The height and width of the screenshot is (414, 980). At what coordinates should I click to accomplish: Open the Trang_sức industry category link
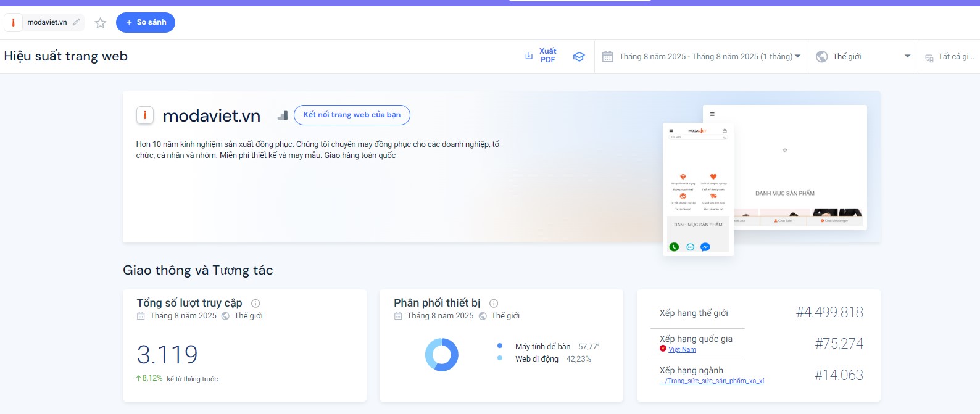coord(712,381)
